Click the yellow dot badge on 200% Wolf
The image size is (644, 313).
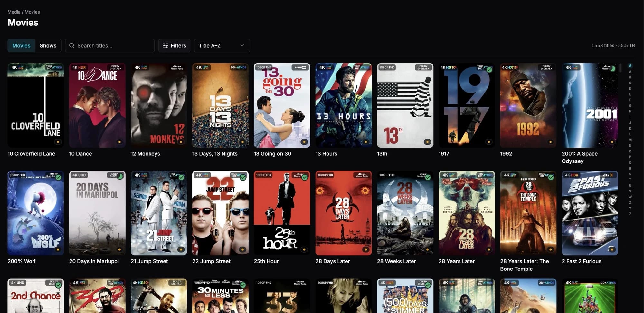(x=58, y=249)
